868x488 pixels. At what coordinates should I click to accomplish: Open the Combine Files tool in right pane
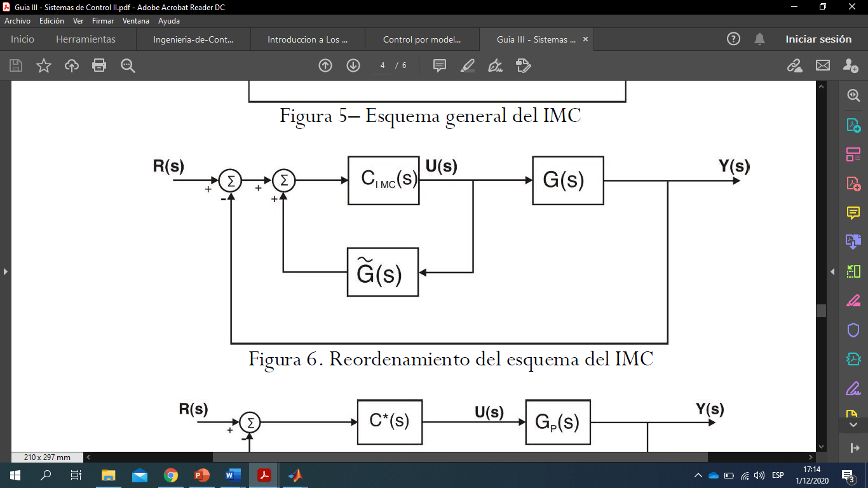(853, 241)
